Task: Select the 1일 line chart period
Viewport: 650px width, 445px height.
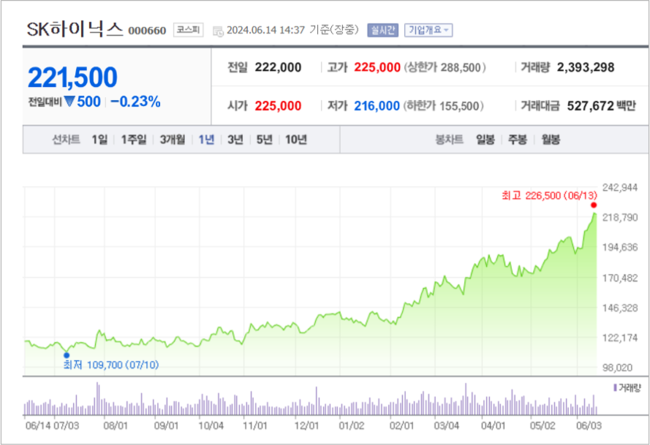Action: click(x=99, y=140)
